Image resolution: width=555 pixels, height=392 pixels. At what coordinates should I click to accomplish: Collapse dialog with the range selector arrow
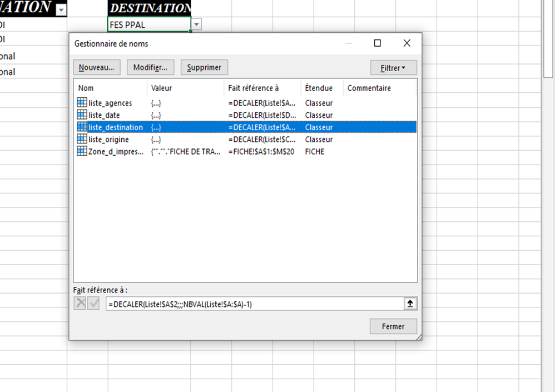tap(410, 304)
